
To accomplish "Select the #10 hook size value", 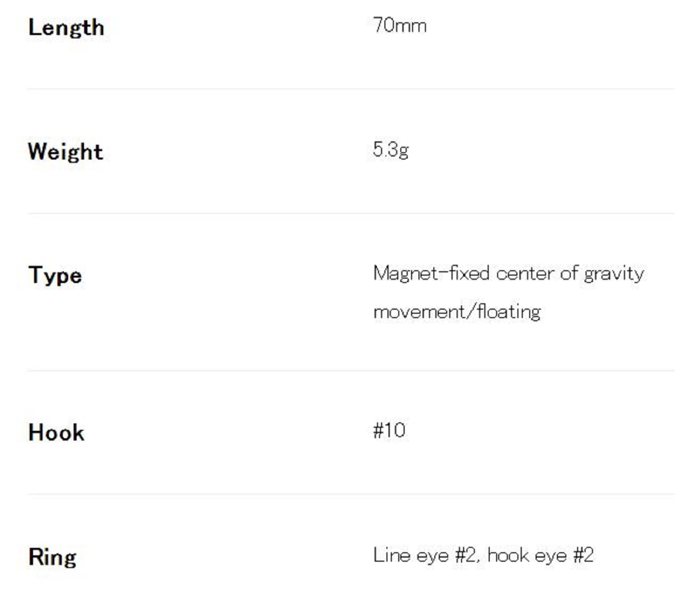I will [389, 430].
